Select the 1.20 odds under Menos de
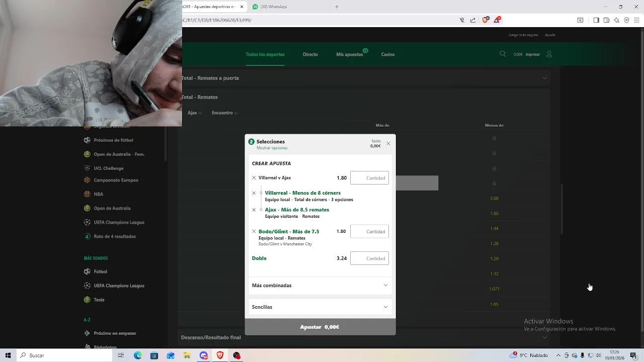The width and height of the screenshot is (644, 362). pyautogui.click(x=494, y=258)
